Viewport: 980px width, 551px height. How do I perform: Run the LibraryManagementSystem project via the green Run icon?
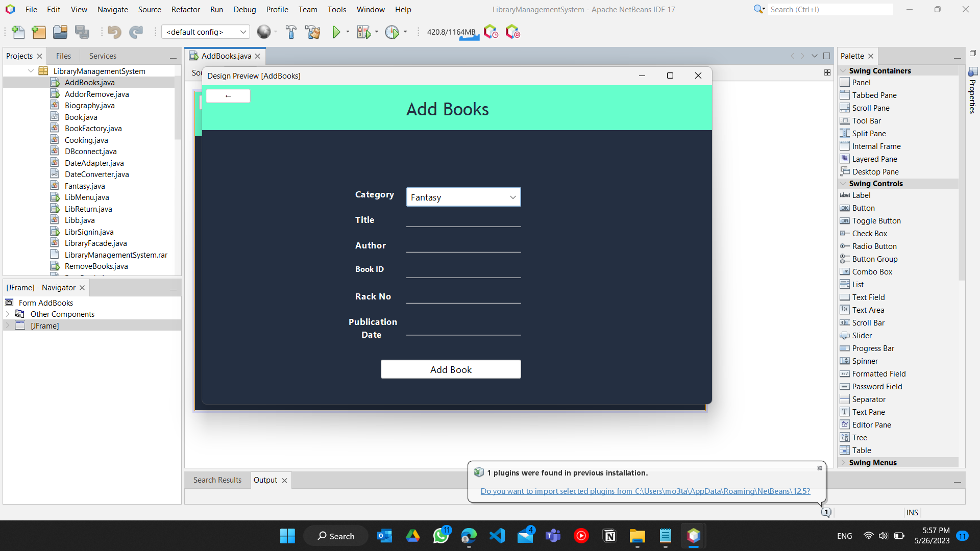tap(336, 32)
